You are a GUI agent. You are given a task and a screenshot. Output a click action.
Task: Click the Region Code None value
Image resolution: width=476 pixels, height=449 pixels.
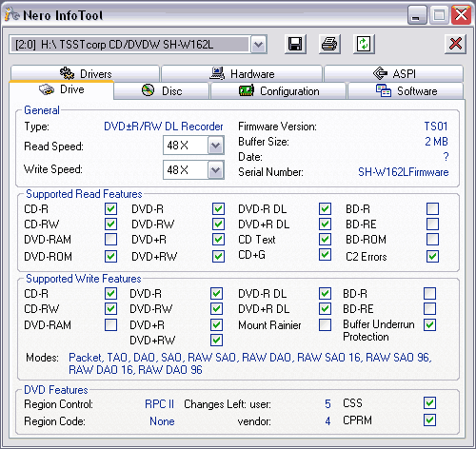tap(162, 421)
